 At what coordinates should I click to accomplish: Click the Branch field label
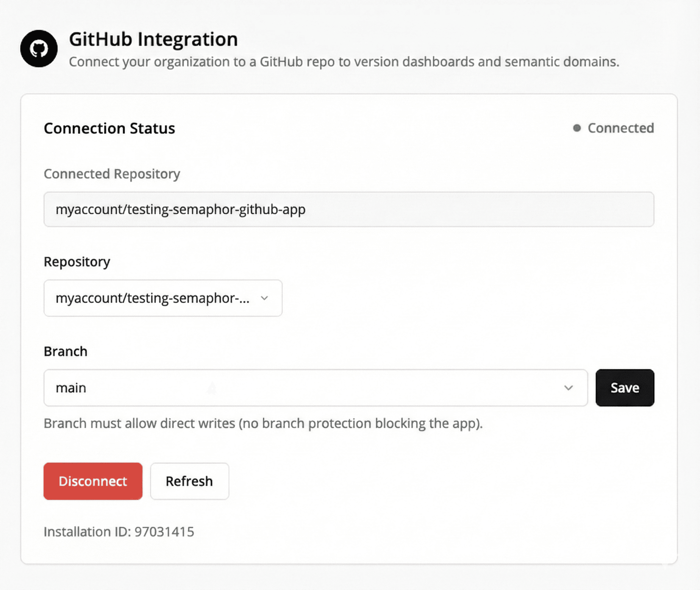coord(66,352)
